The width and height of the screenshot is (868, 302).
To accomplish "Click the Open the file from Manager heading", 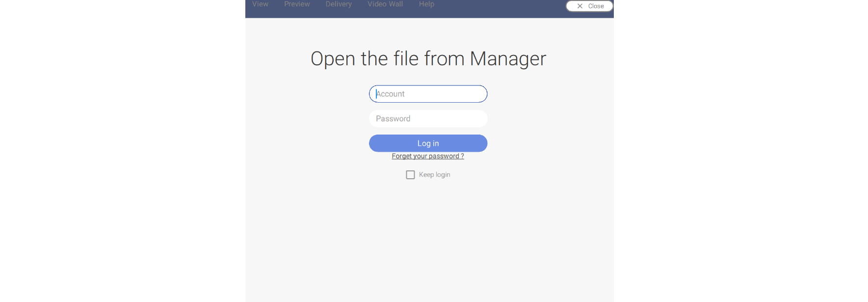I will click(428, 59).
